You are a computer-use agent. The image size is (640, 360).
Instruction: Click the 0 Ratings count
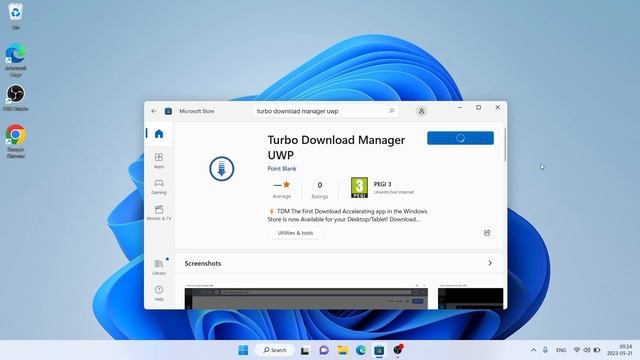pos(320,190)
